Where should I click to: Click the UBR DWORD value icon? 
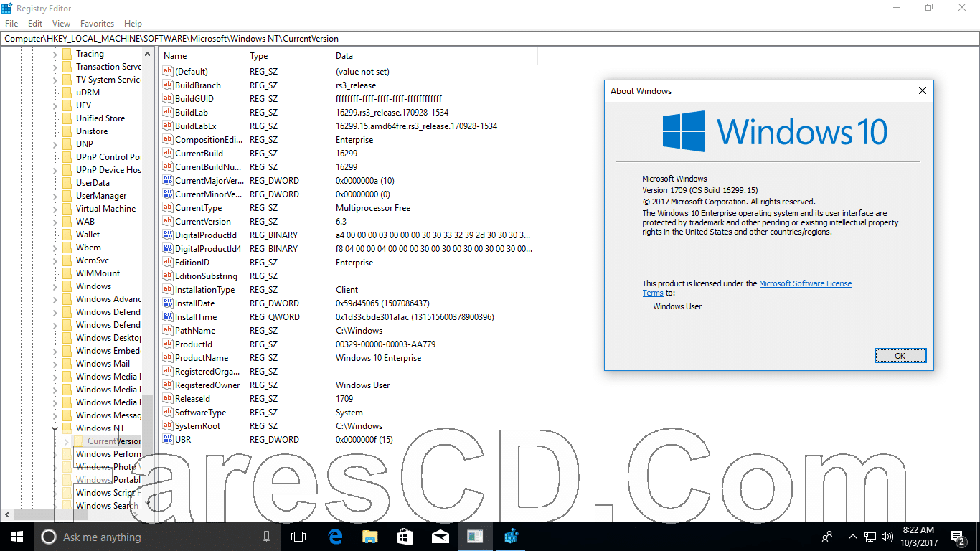[x=168, y=440]
